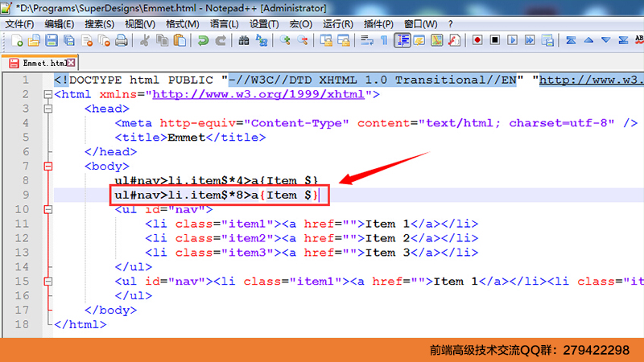The image size is (644, 362).
Task: Click the blue up triangle icon
Action: [x=588, y=40]
